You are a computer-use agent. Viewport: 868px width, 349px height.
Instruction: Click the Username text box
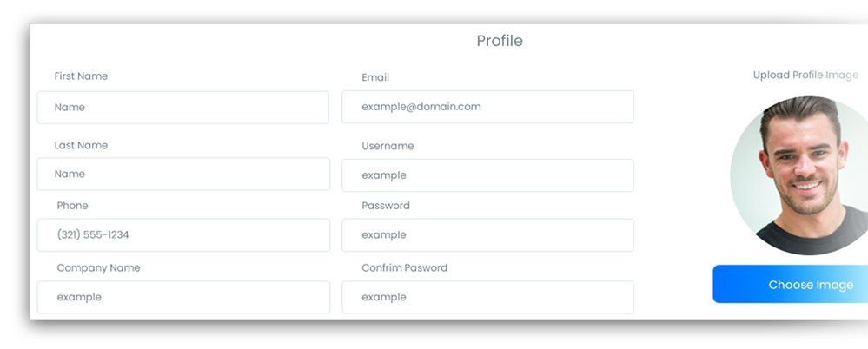[x=487, y=175]
